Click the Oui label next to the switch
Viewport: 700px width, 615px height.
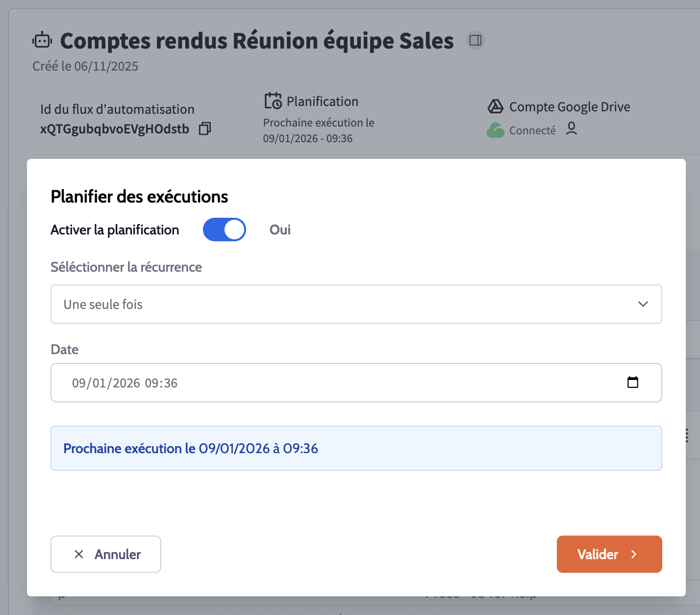[280, 230]
